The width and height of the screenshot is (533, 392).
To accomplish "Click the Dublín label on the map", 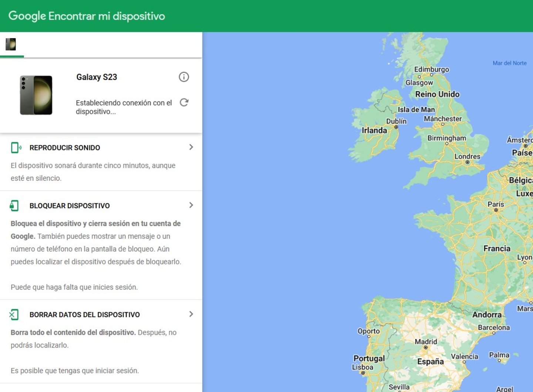I will click(396, 121).
